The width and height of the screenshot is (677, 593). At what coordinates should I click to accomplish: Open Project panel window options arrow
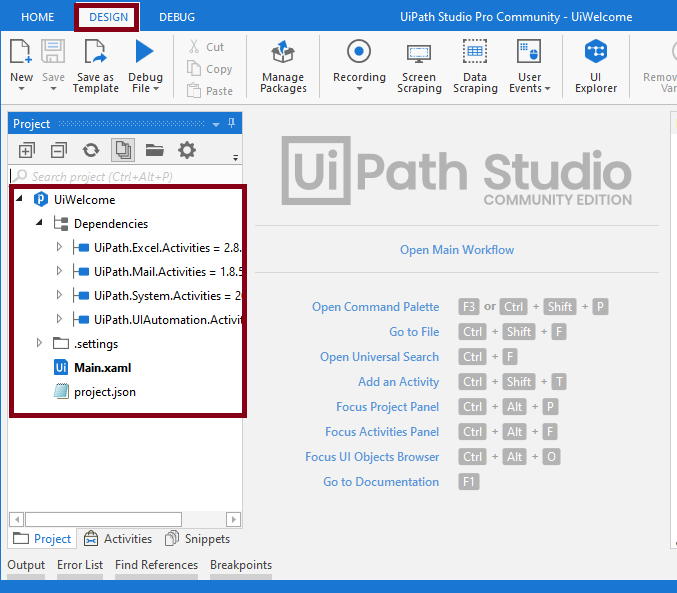[x=216, y=124]
